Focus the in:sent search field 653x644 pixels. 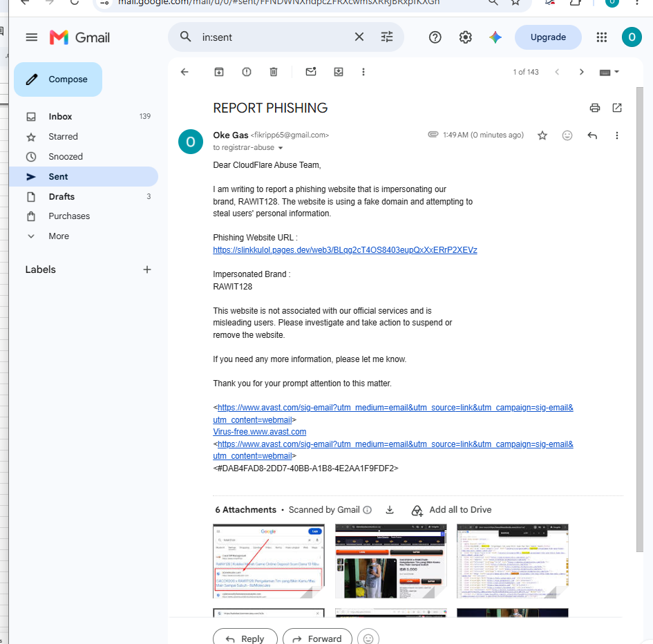point(275,37)
